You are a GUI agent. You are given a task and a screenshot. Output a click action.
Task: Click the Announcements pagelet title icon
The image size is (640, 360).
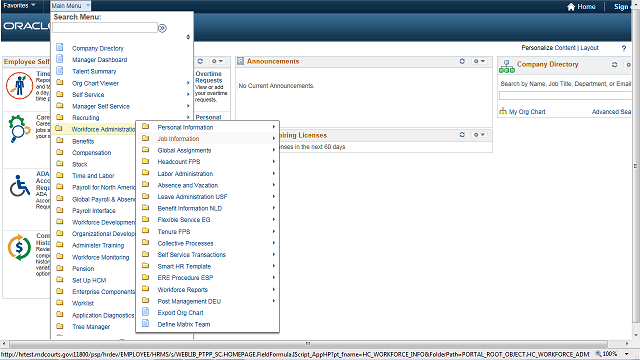[x=240, y=61]
